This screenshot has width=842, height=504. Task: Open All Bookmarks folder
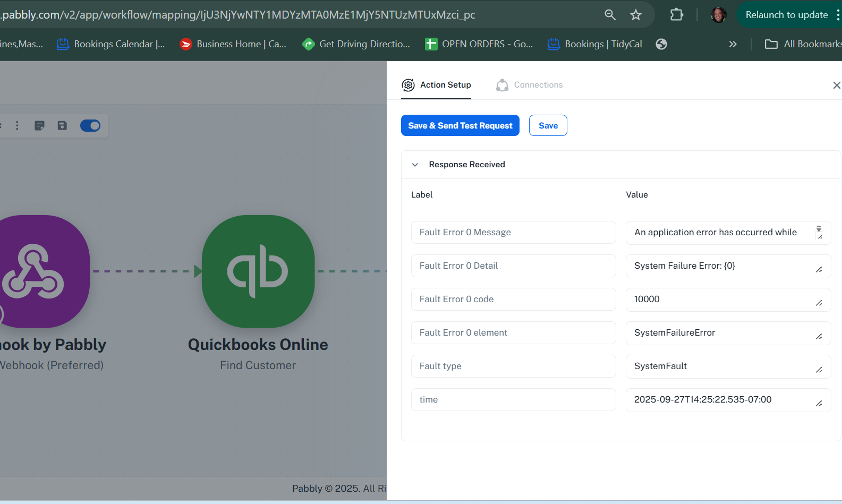pos(803,44)
